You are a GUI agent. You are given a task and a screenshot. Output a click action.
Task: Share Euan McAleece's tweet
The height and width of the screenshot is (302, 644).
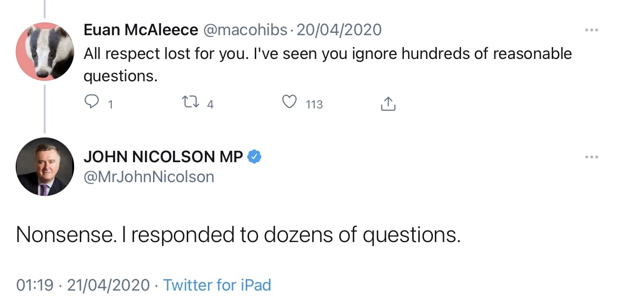click(x=388, y=104)
